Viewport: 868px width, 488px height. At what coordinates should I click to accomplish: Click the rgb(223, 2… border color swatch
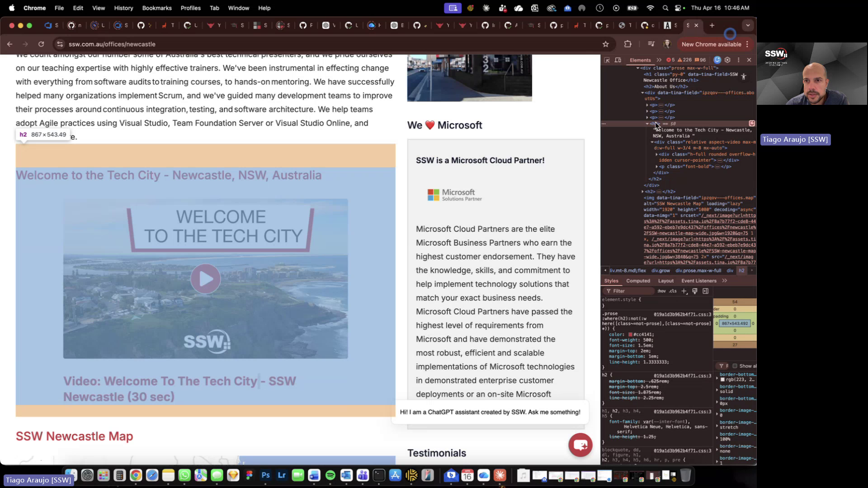click(722, 380)
